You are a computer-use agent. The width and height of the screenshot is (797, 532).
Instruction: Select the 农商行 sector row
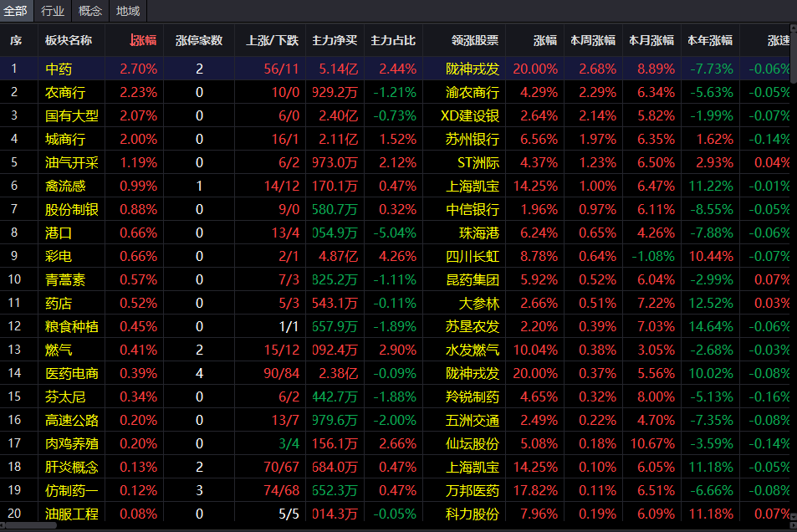395,92
